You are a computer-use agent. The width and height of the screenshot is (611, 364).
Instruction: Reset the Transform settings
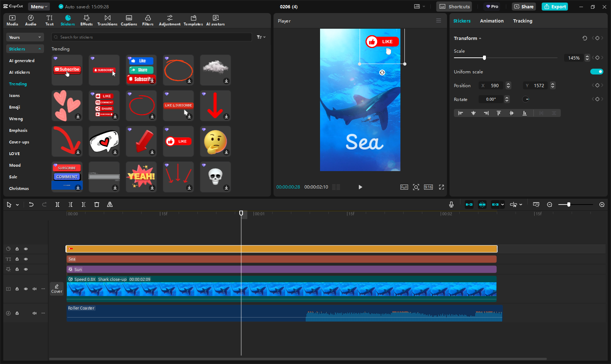(584, 38)
